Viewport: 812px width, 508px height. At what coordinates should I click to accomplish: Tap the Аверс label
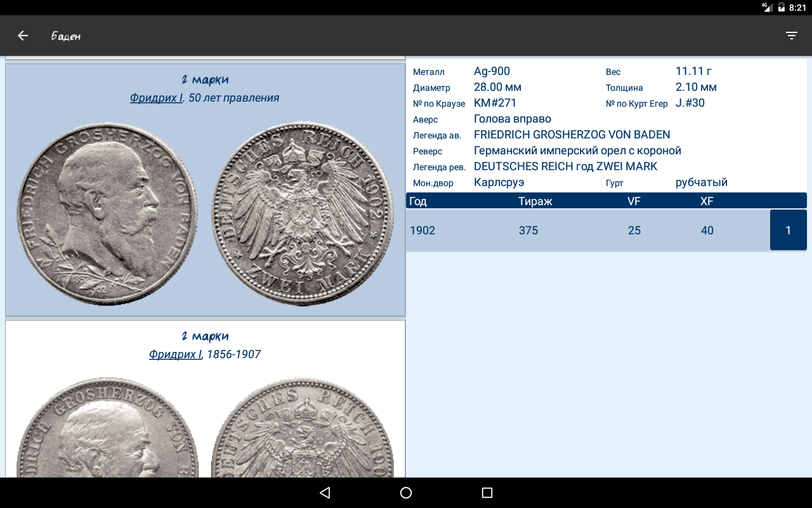click(425, 119)
